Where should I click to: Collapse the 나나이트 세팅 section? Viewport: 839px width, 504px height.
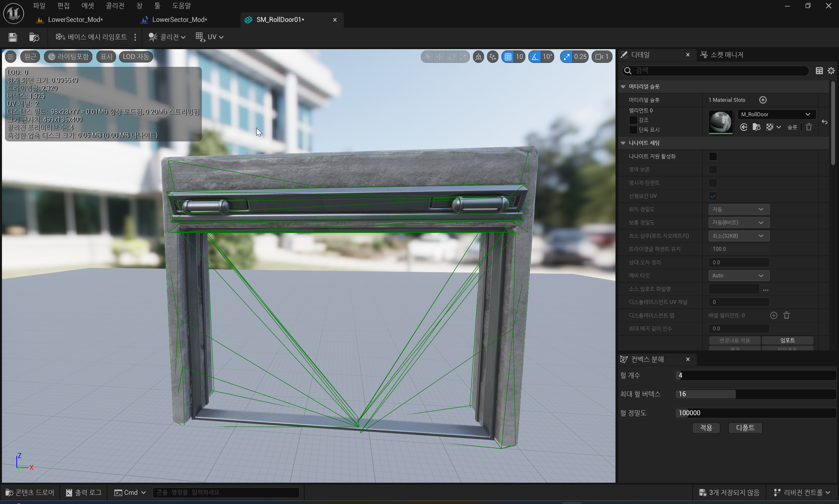pyautogui.click(x=623, y=143)
